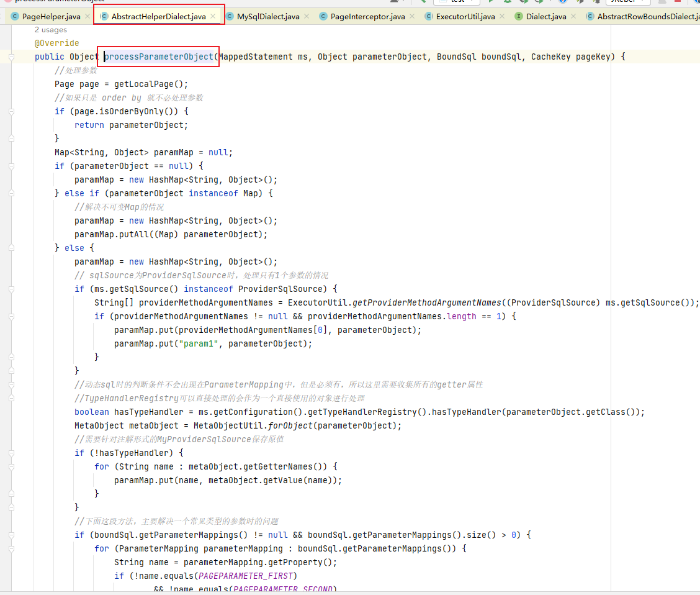This screenshot has height=595, width=700.
Task: Fold the for String name loop
Action: tap(12, 467)
